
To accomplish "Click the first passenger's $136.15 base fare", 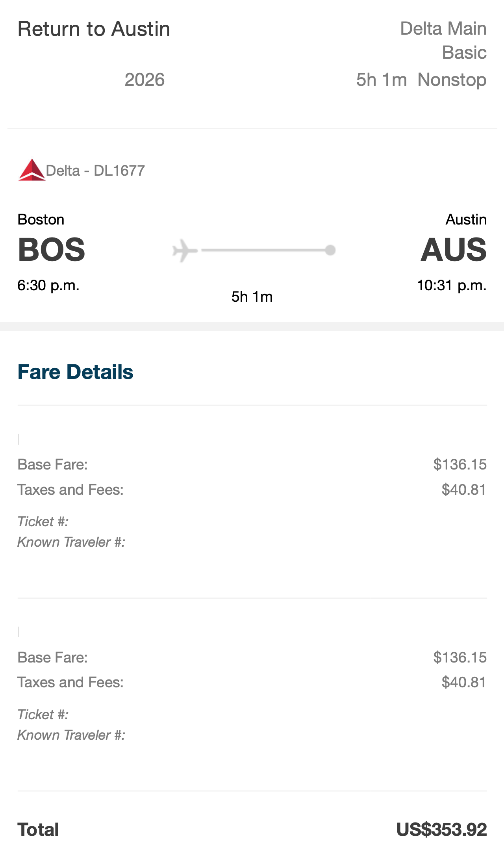I will [460, 464].
